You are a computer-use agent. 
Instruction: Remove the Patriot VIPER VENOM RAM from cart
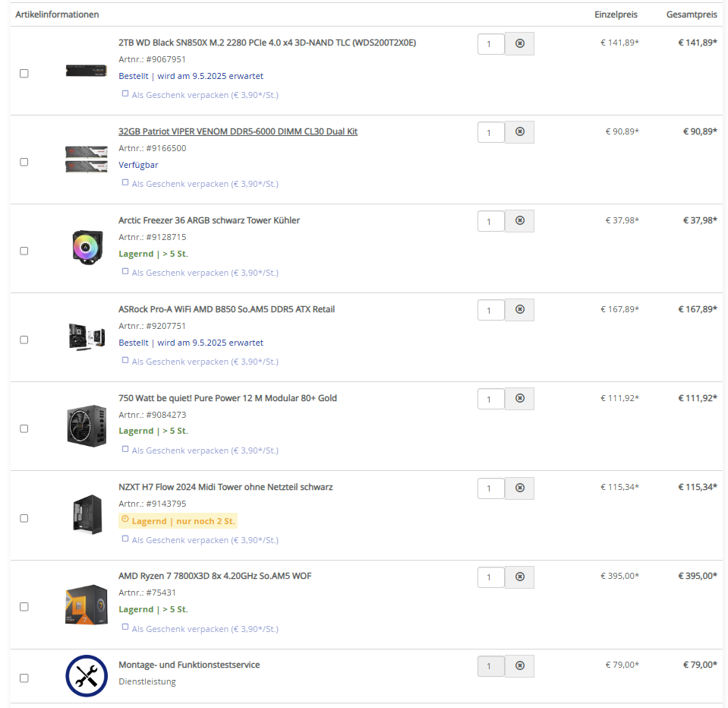pos(519,132)
